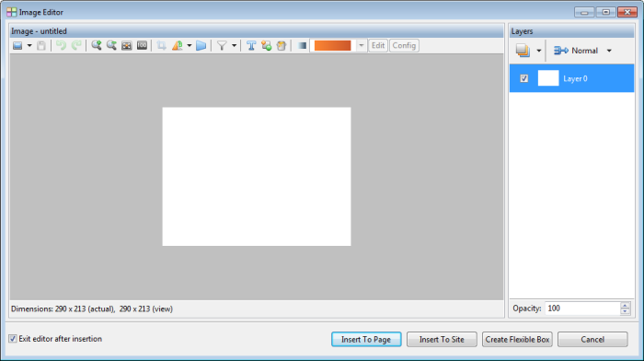Open the new layer dropdown arrow in Layers
This screenshot has height=361, width=644.
[x=539, y=51]
